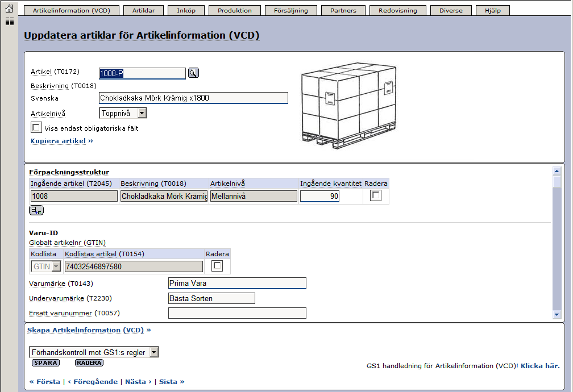573x392 pixels.
Task: Open the Artikelinformation (VCD) menu tab
Action: [72, 11]
